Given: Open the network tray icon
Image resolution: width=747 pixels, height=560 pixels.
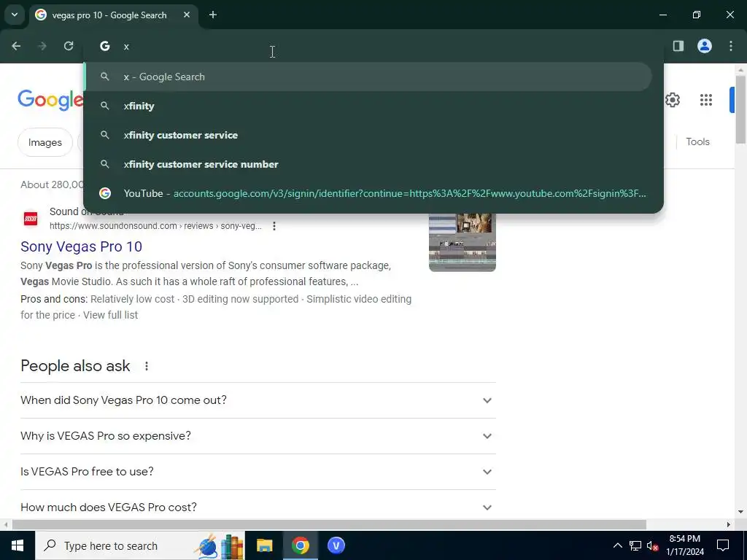Looking at the screenshot, I should click(x=635, y=545).
